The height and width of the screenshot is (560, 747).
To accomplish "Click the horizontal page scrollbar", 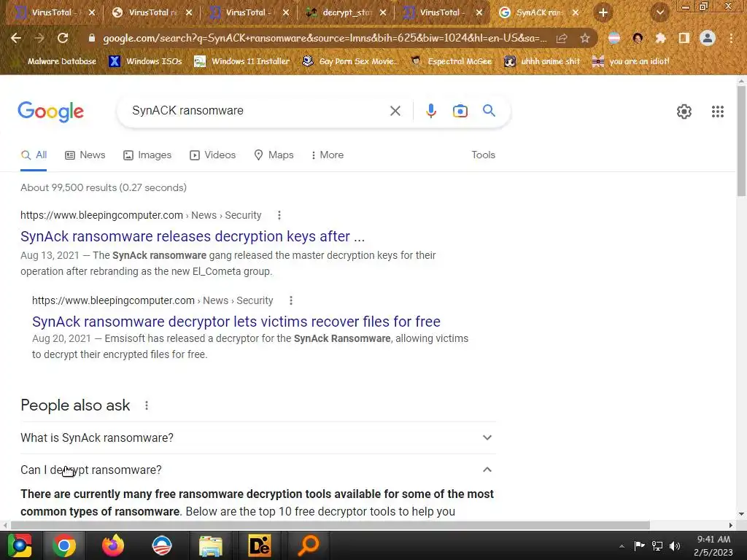I will click(x=330, y=525).
